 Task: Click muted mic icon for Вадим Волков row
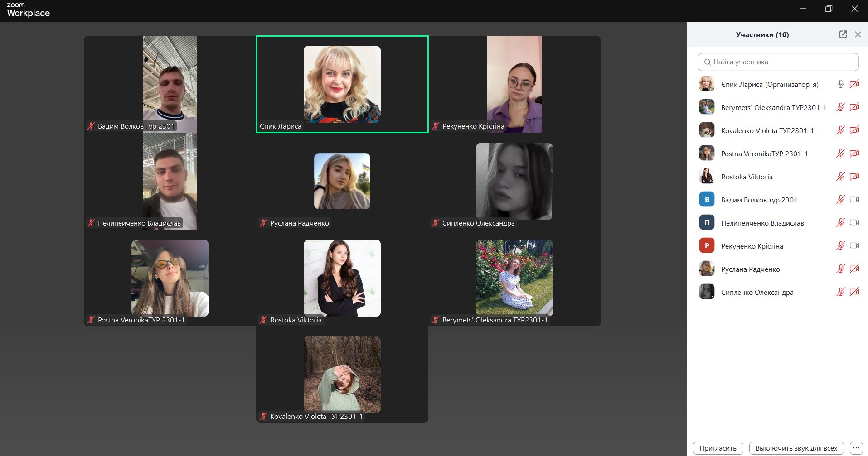pyautogui.click(x=840, y=200)
